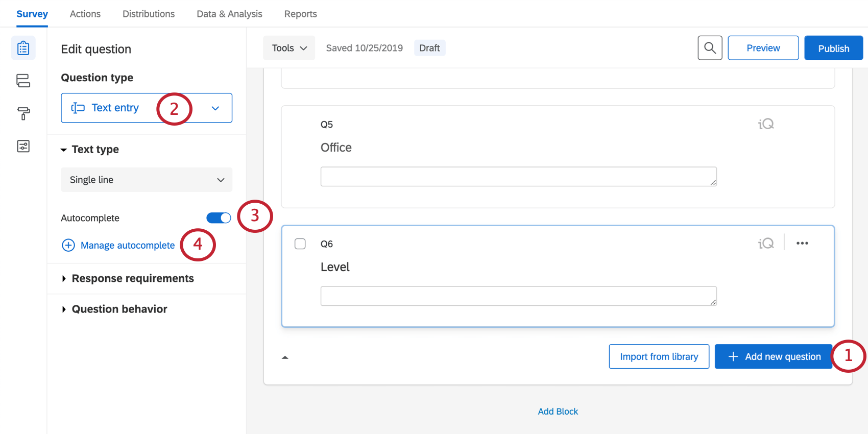The image size is (868, 434).
Task: Click the Manage autocomplete link
Action: (x=127, y=246)
